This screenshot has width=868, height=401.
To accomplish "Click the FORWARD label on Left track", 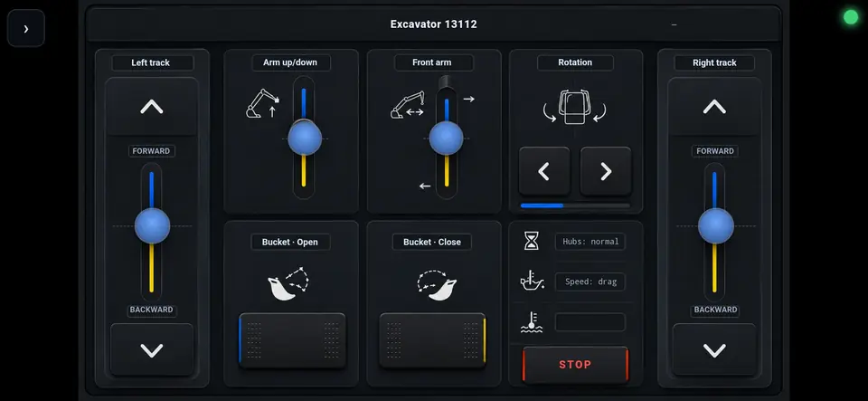I will click(x=152, y=150).
